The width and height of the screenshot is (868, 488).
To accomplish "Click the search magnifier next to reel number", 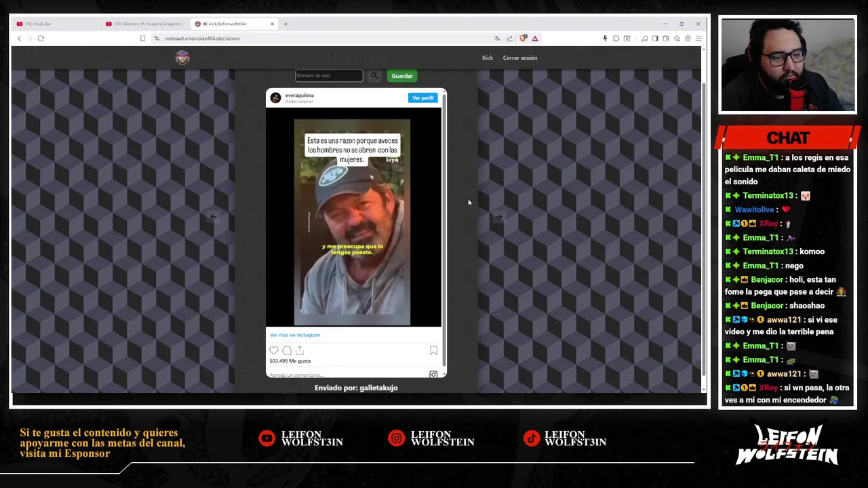I will (374, 76).
